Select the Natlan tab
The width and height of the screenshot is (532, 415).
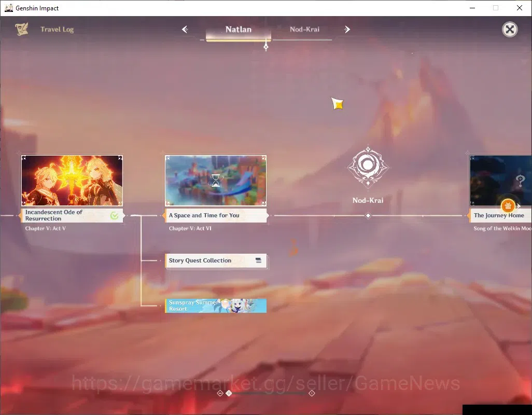pos(239,30)
